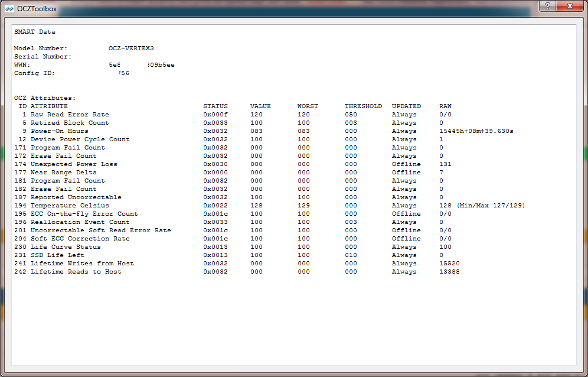
Task: Click the THRESHOLD column header
Action: pyautogui.click(x=363, y=106)
